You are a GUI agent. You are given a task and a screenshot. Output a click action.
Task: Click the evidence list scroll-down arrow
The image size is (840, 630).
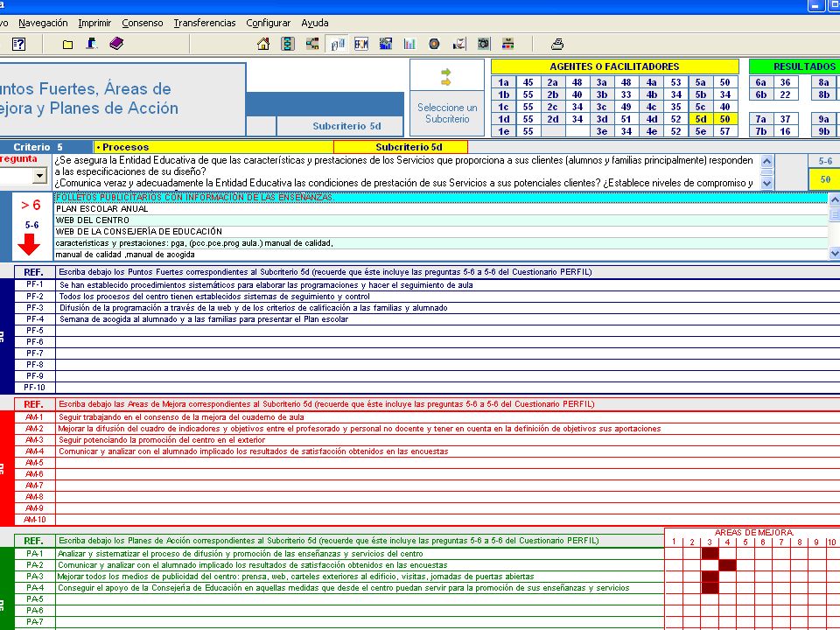click(x=834, y=254)
